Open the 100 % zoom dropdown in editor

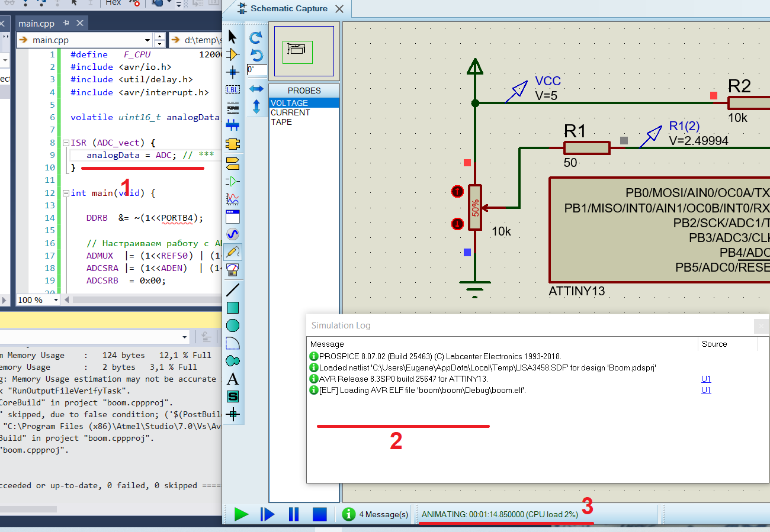tap(56, 300)
